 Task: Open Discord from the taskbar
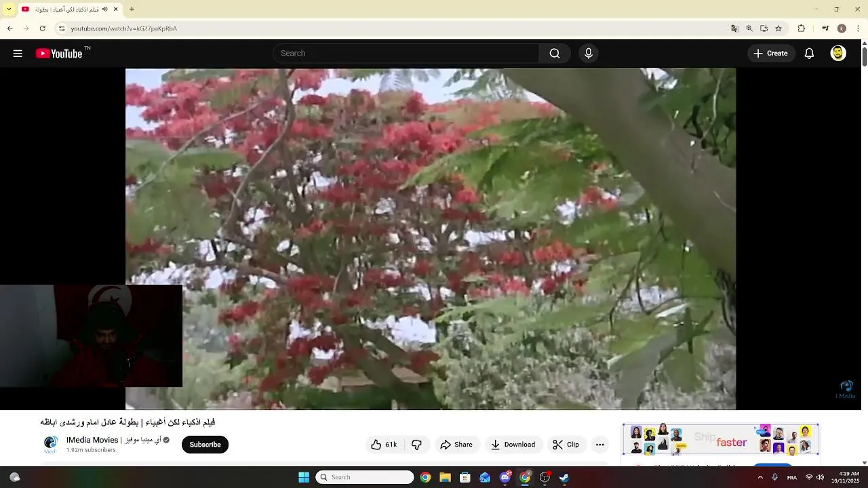tap(505, 477)
